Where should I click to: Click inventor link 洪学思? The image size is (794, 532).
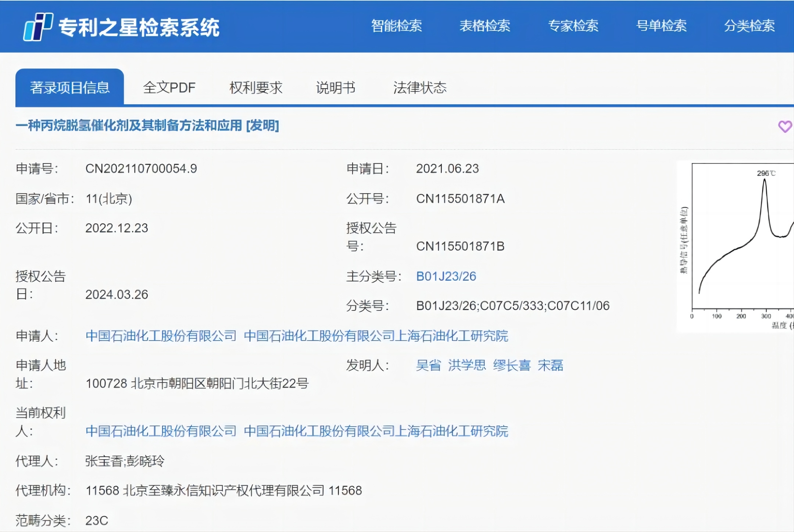467,365
